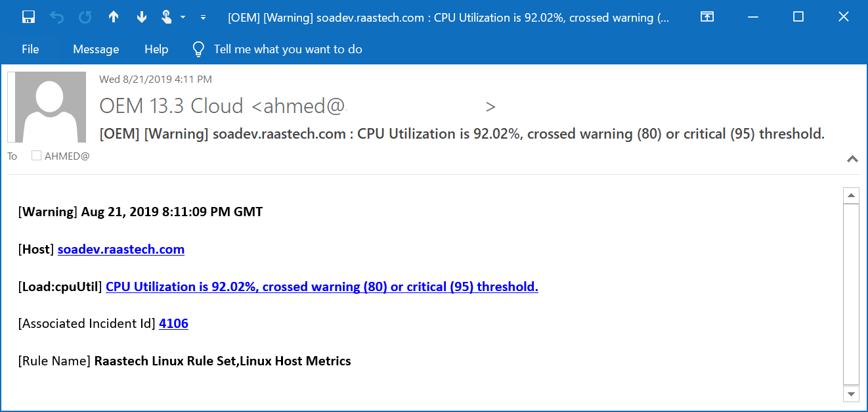Viewport: 868px width, 412px height.
Task: Click the Undo arrow icon
Action: (57, 17)
